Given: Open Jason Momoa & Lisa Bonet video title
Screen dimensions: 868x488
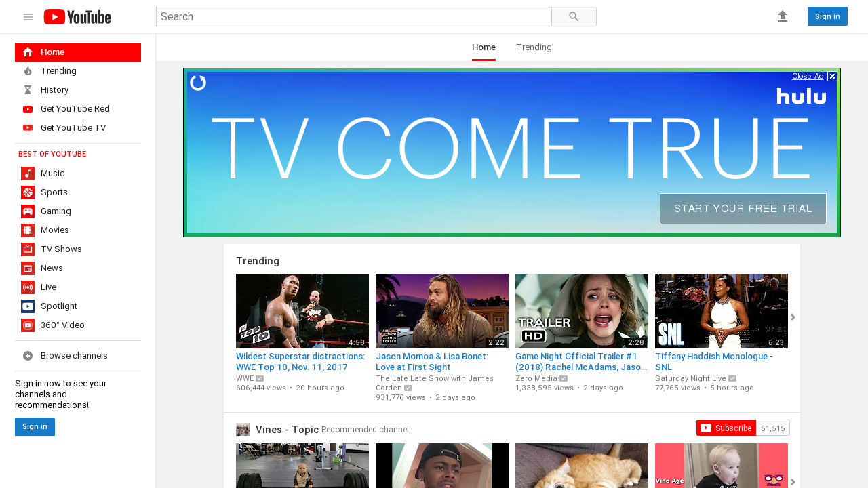Looking at the screenshot, I should (432, 362).
